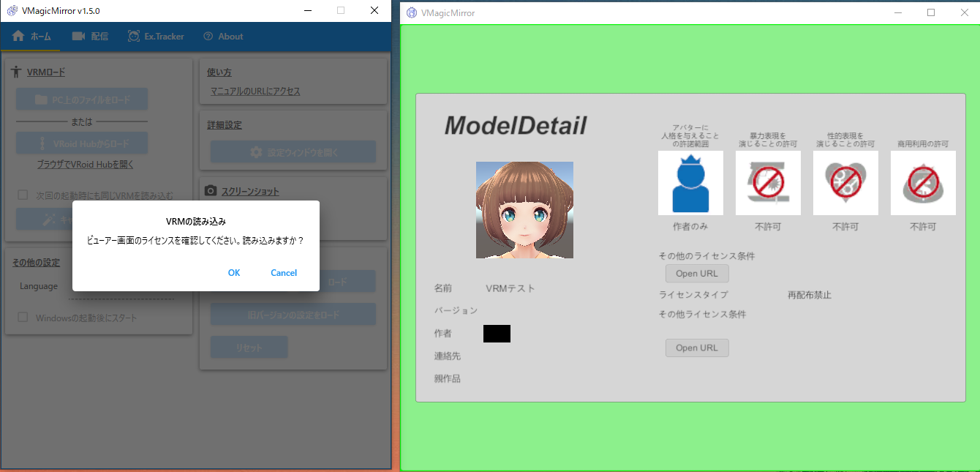Select the Ex.Tracker face-tracking icon
This screenshot has height=472, width=980.
click(x=132, y=35)
